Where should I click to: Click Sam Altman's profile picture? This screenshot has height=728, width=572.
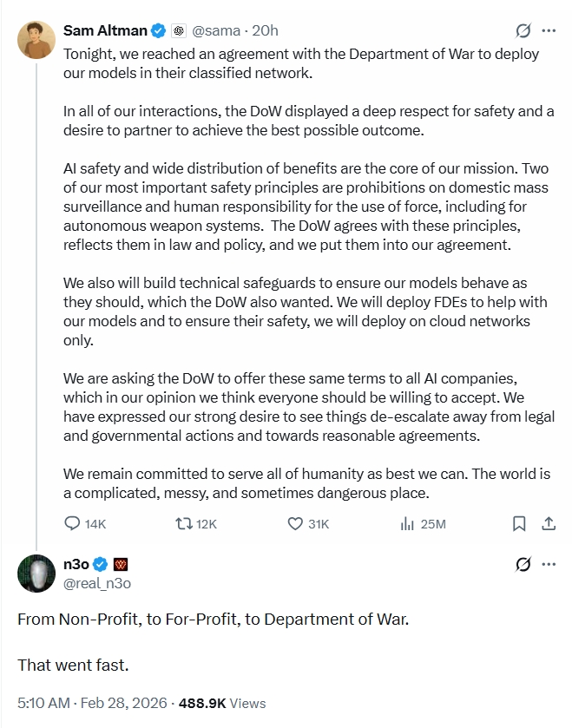click(36, 40)
